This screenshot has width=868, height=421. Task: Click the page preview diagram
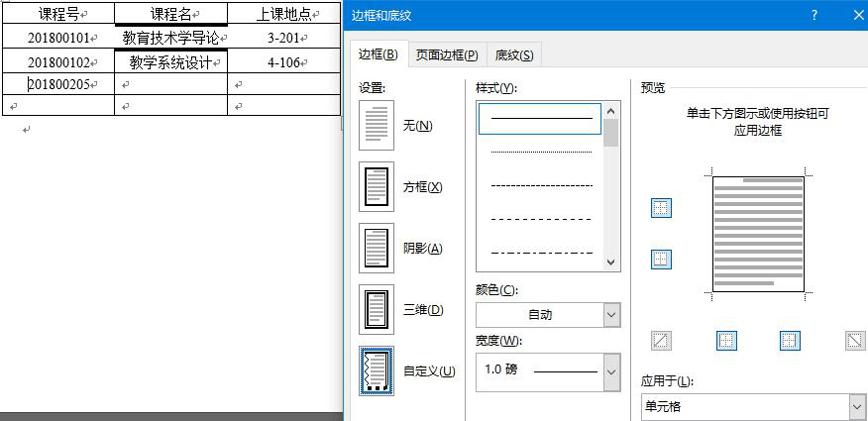tap(758, 234)
